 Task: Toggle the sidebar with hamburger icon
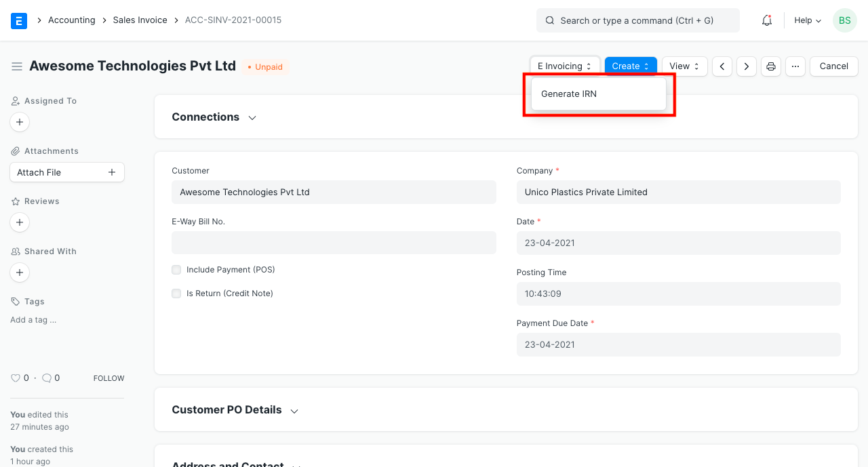click(x=17, y=66)
